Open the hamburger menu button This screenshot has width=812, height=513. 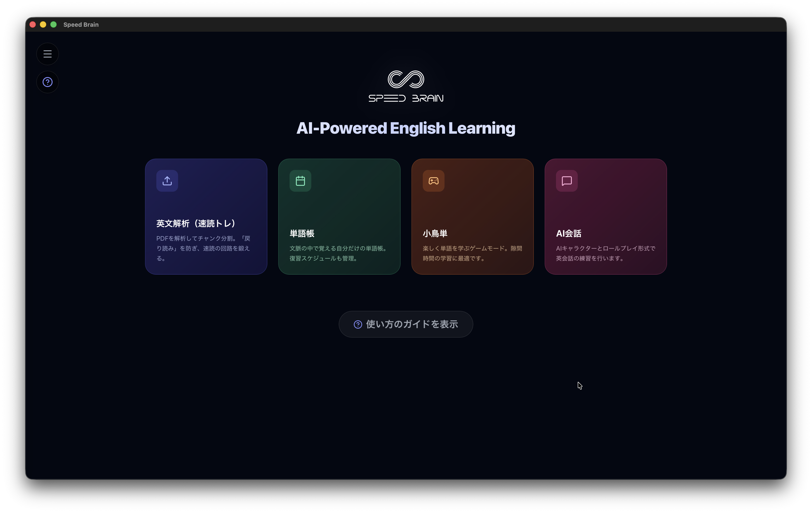click(x=48, y=54)
